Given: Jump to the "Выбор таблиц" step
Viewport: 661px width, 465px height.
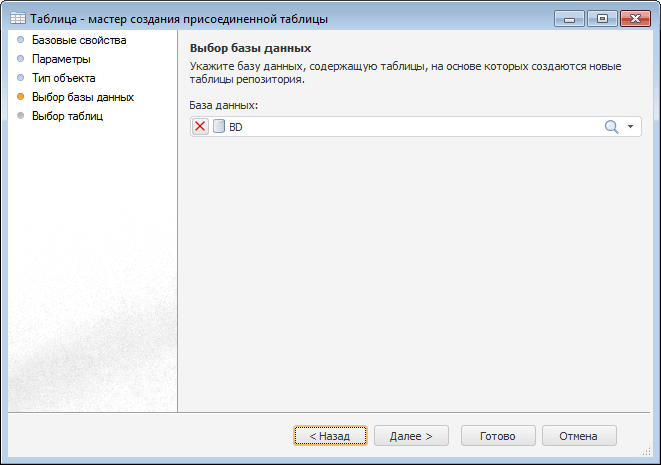Looking at the screenshot, I should pos(67,116).
